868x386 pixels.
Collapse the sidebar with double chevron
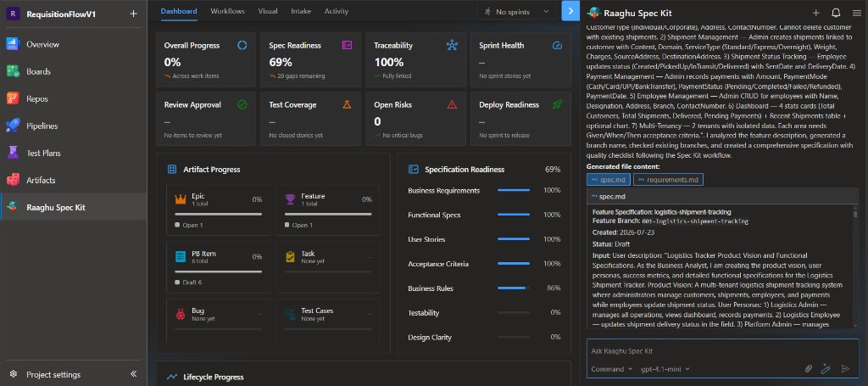pos(133,374)
